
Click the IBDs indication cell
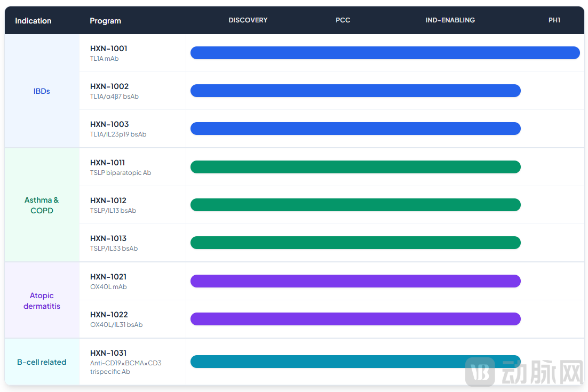point(42,91)
